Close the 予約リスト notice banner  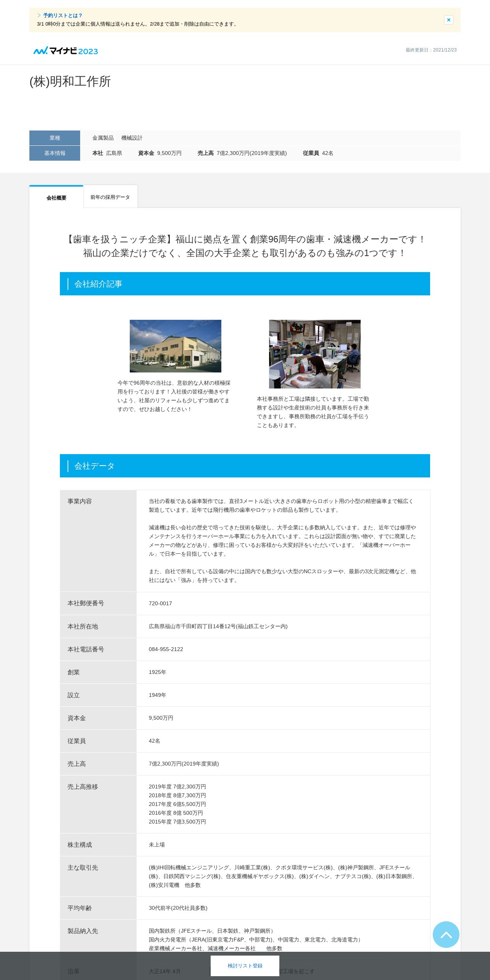[x=448, y=20]
